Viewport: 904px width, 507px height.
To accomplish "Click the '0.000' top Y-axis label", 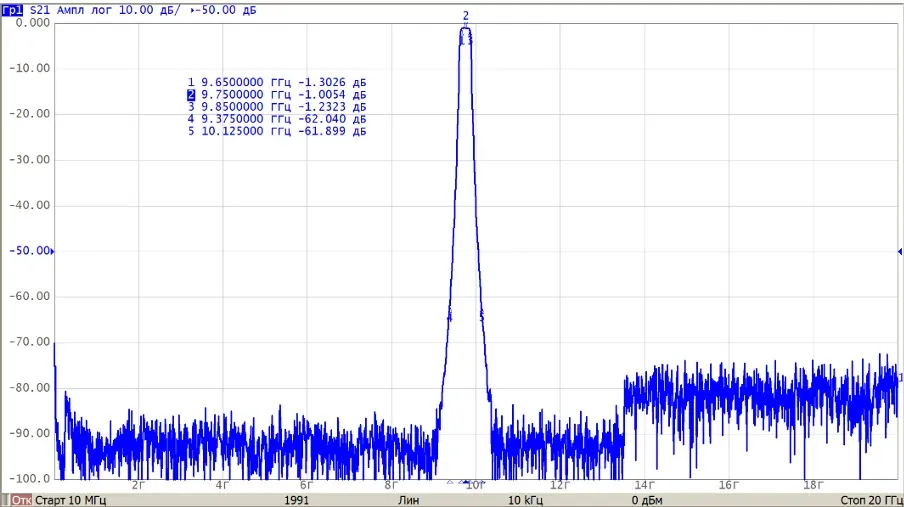I will 33,22.
